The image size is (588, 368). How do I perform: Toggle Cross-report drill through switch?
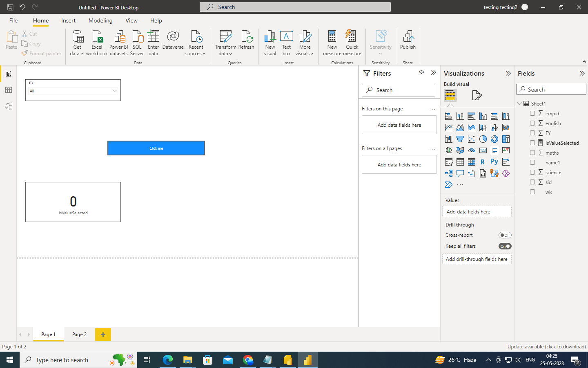pyautogui.click(x=505, y=235)
